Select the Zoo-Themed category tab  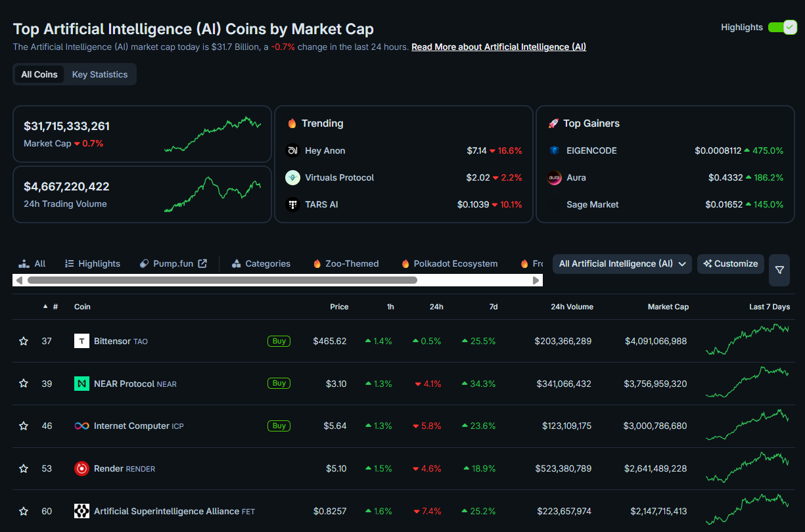(x=346, y=263)
